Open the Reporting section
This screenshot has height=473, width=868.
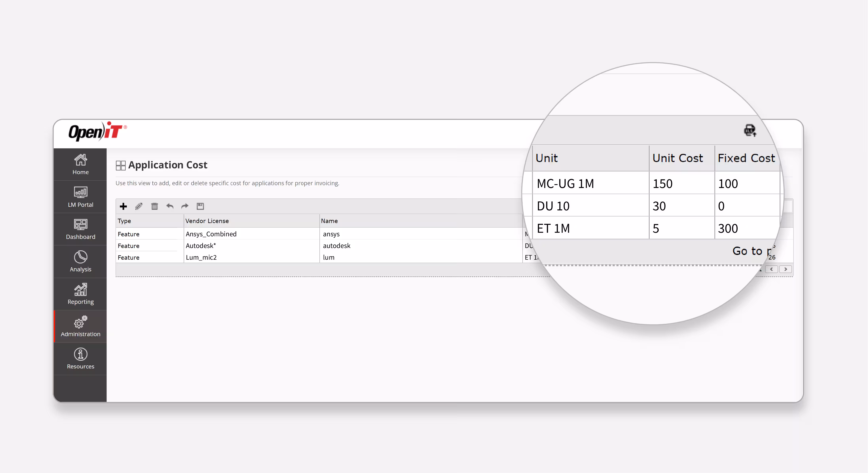(x=80, y=294)
